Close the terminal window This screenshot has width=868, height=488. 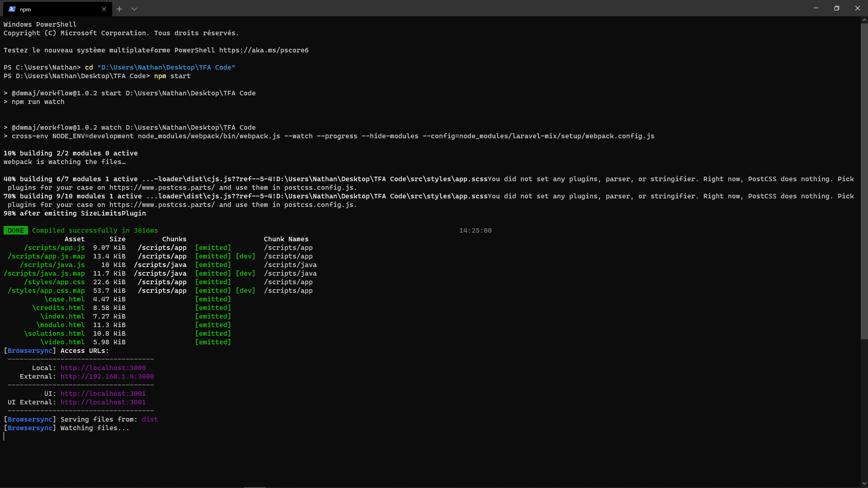tap(858, 8)
